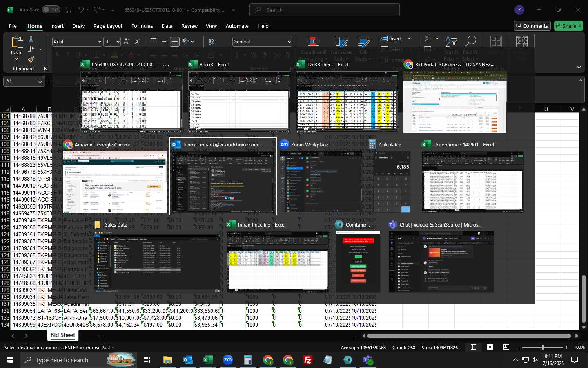Click the Insert button in Cells group

[x=391, y=39]
